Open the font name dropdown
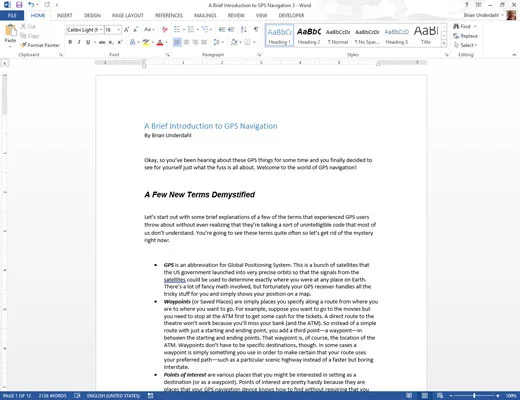Image resolution: width=520 pixels, height=400 pixels. click(101, 30)
